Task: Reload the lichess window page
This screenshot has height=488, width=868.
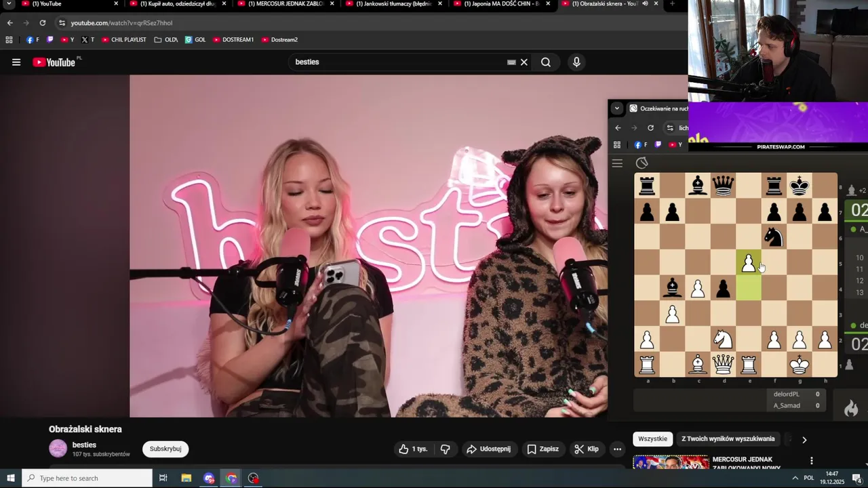Action: pyautogui.click(x=650, y=128)
